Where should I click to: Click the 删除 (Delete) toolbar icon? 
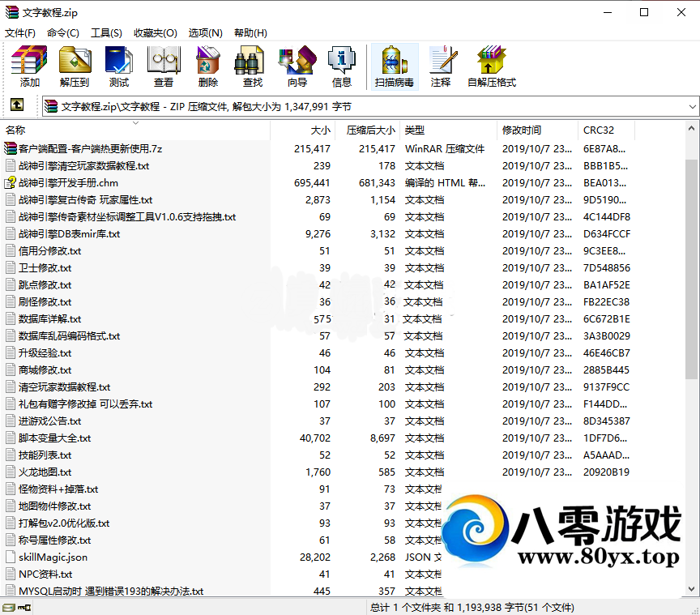click(x=208, y=66)
